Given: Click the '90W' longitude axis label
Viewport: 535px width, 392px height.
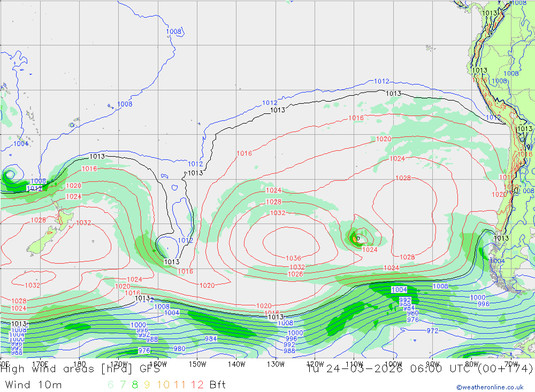Looking at the screenshot, I should 433,364.
